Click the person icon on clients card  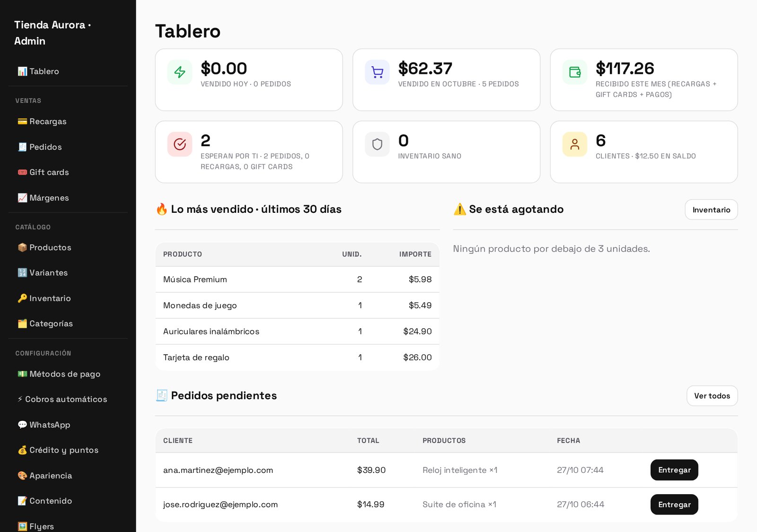[575, 144]
